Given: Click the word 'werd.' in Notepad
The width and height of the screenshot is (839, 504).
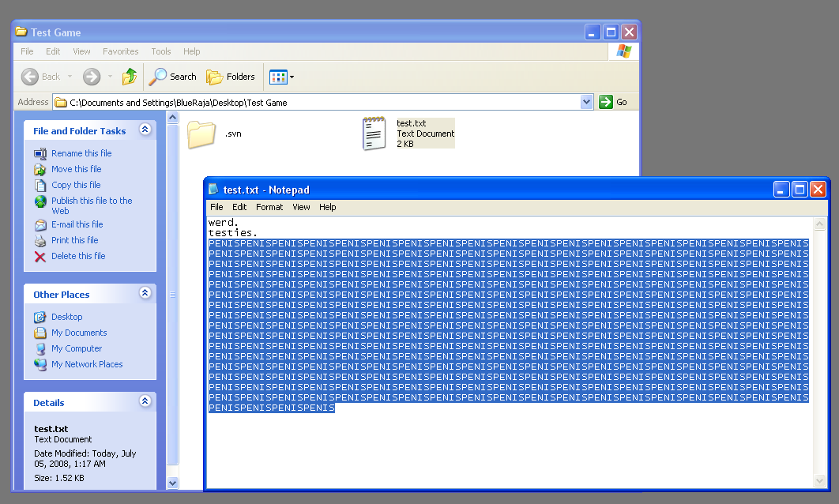Looking at the screenshot, I should (x=223, y=223).
